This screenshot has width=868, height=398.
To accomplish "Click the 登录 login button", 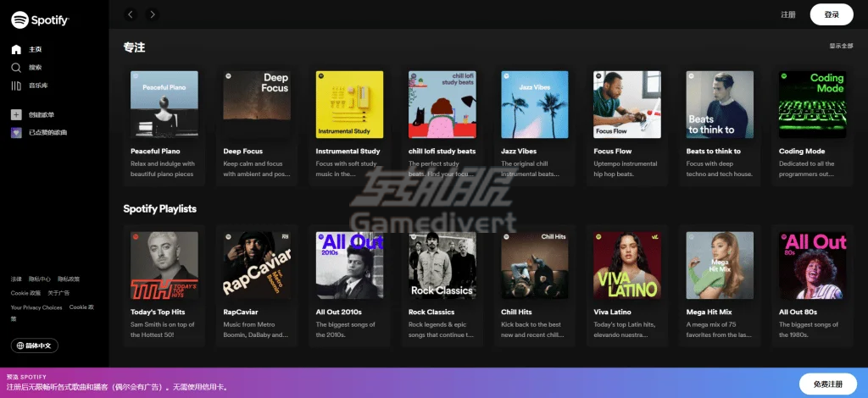I will (x=831, y=14).
